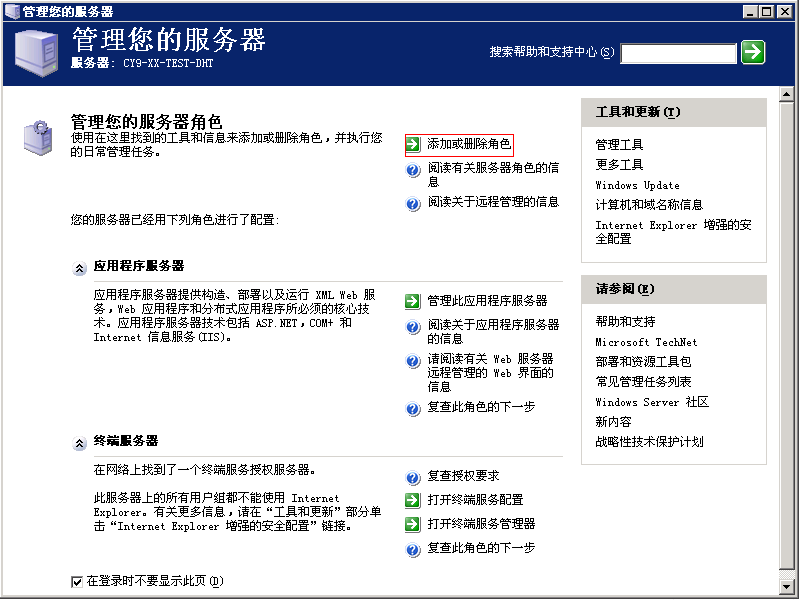The image size is (799, 600).
Task: Open 复查授权要求 link
Action: click(x=463, y=476)
